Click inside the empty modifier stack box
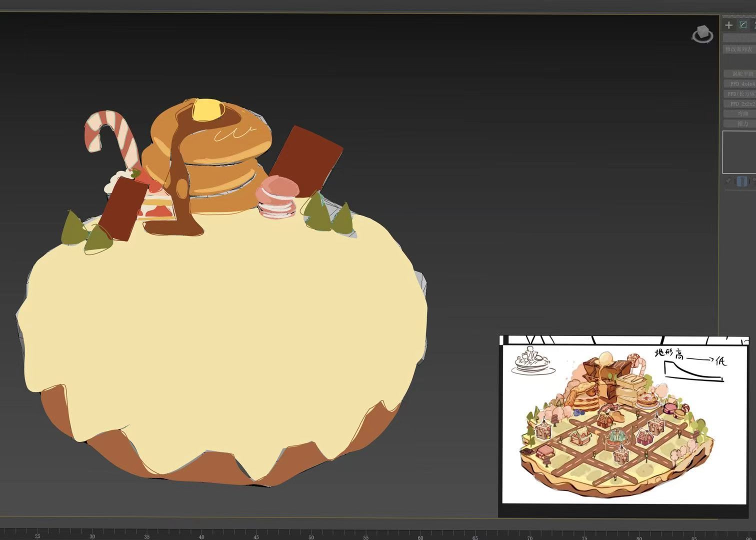The height and width of the screenshot is (540, 756). [x=739, y=151]
